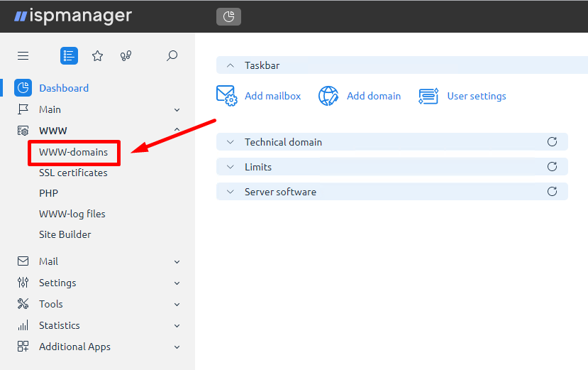Click the Tools wrench icon
The image size is (588, 370).
point(23,303)
